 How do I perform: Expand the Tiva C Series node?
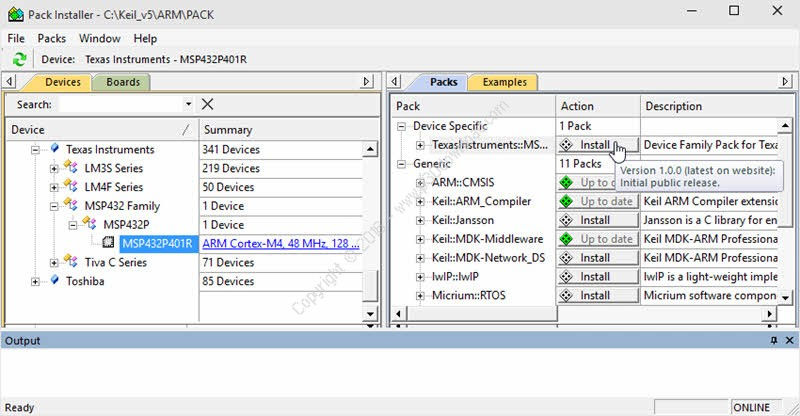(x=54, y=262)
